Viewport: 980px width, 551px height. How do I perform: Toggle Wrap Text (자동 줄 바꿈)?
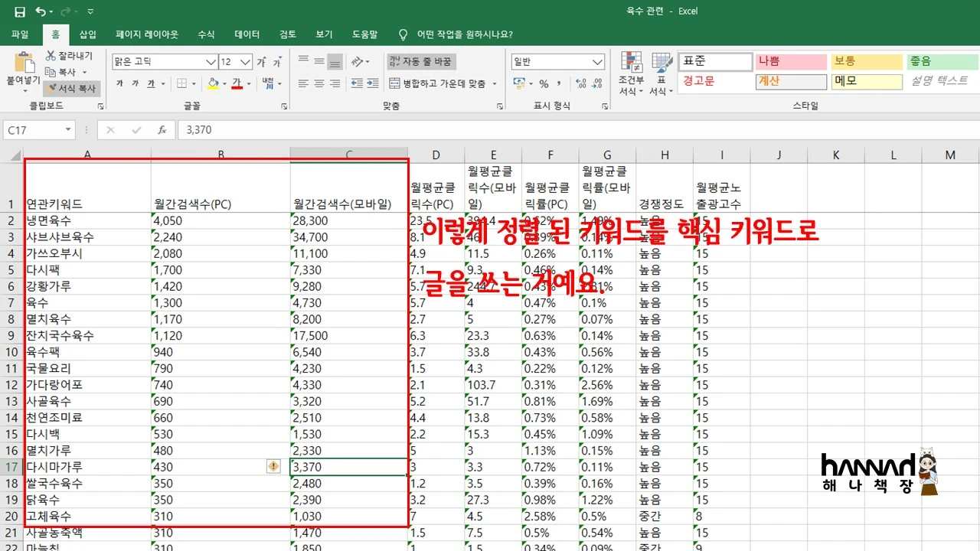[421, 62]
